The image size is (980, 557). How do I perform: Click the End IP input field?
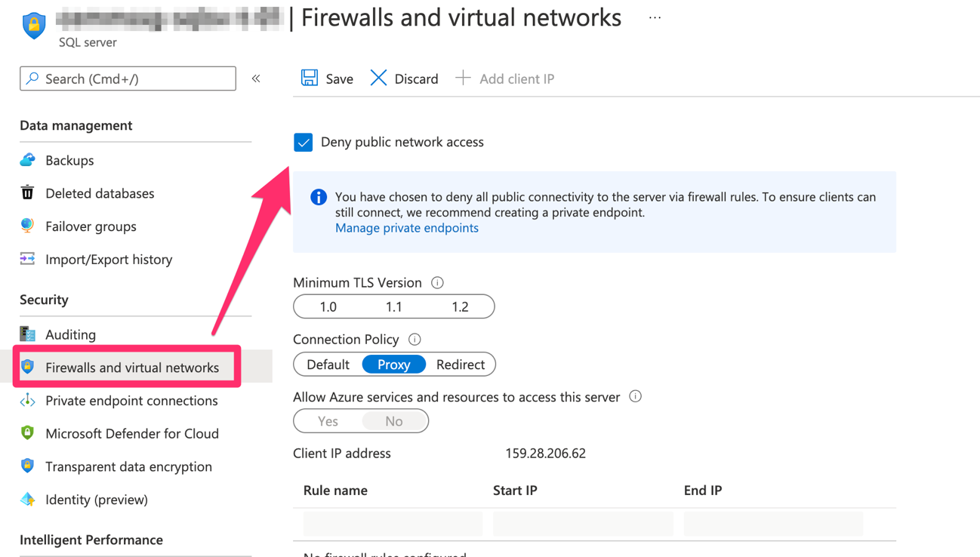click(773, 524)
